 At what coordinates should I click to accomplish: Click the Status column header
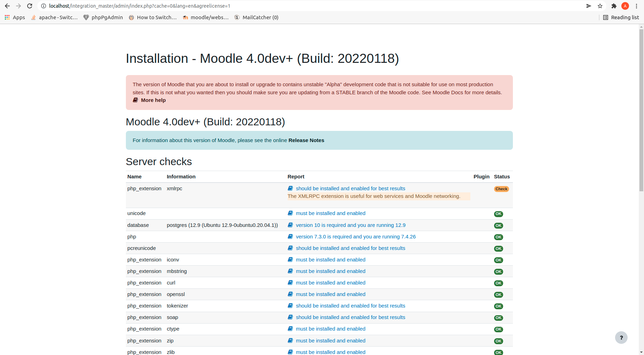point(502,177)
